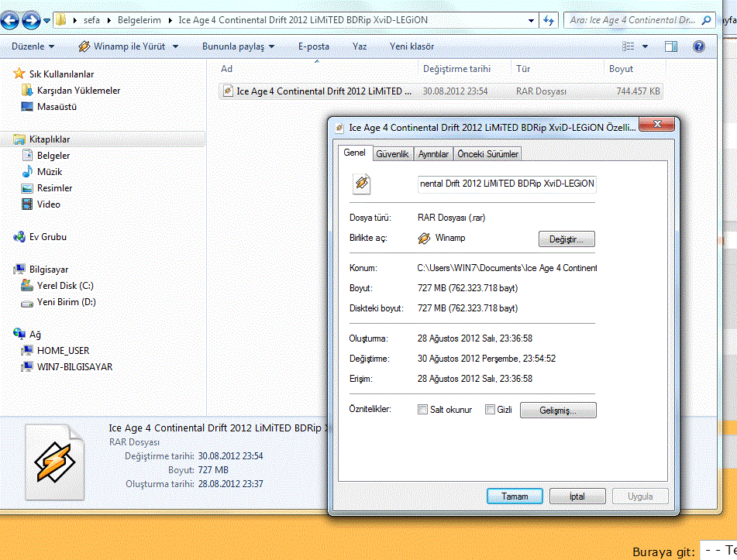The image size is (737, 560).
Task: Cancel with the İptal button
Action: click(x=577, y=496)
